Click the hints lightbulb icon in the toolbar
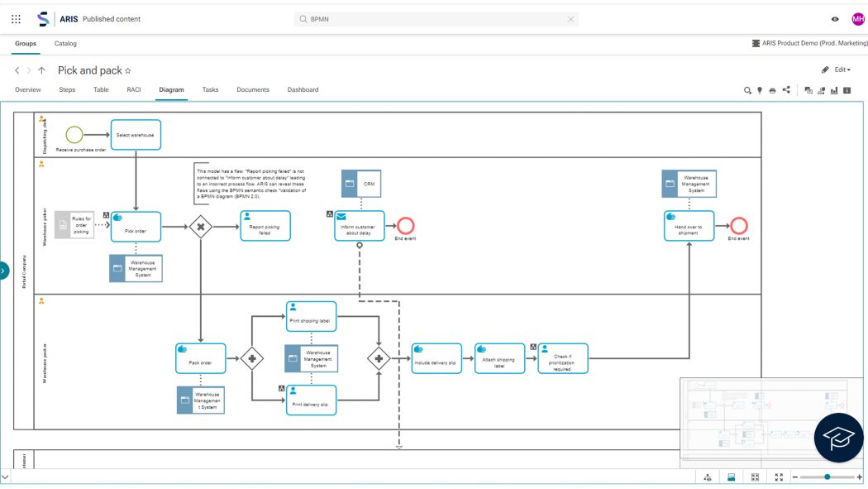Image resolution: width=868 pixels, height=489 pixels. click(x=760, y=91)
